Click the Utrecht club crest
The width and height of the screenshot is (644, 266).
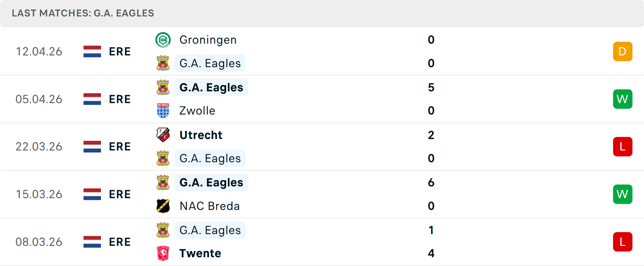pyautogui.click(x=163, y=135)
